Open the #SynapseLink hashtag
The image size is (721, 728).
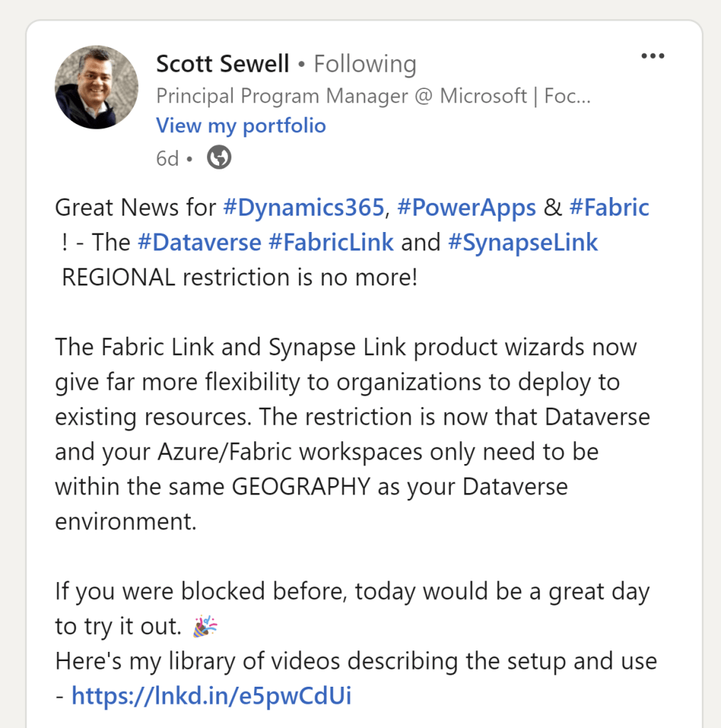[x=522, y=243]
